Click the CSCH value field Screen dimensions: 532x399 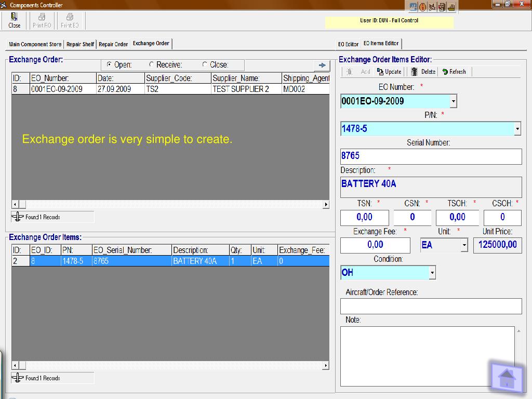[x=502, y=218]
